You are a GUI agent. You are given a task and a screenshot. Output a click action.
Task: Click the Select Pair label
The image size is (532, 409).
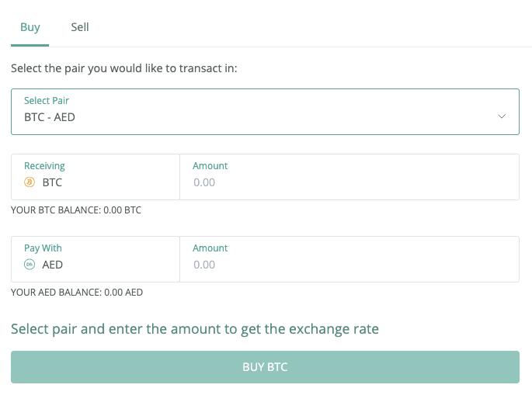click(47, 101)
